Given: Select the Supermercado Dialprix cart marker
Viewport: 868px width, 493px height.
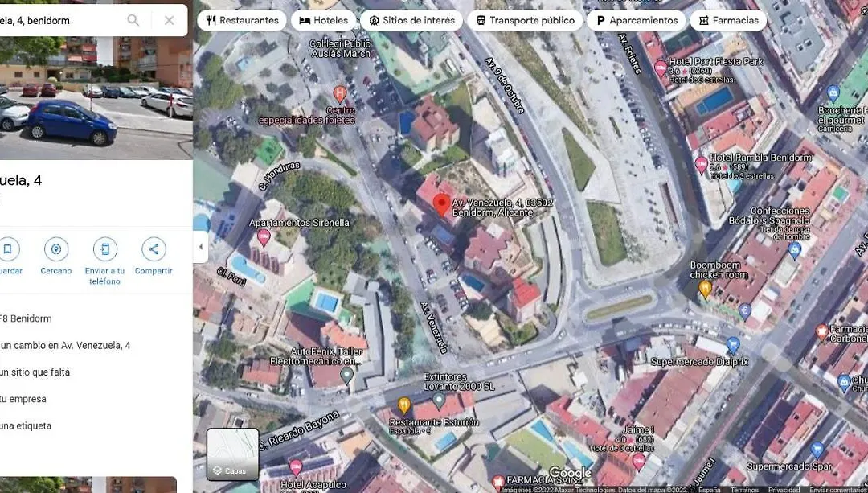Looking at the screenshot, I should [732, 345].
